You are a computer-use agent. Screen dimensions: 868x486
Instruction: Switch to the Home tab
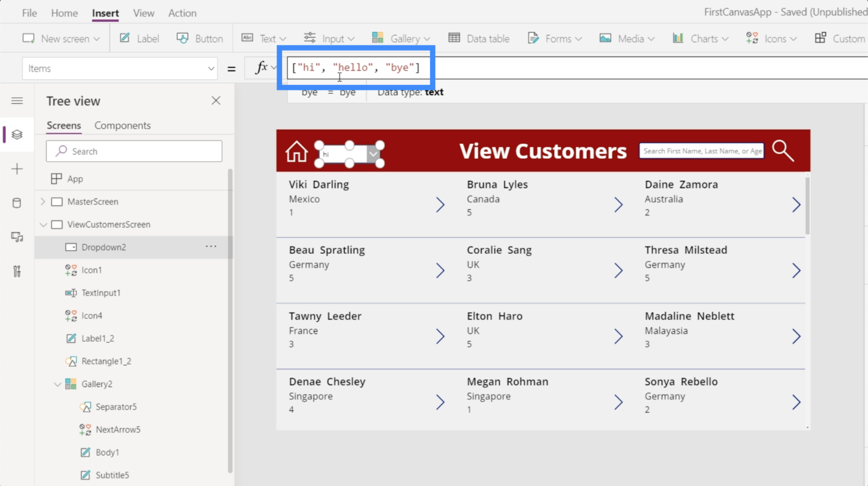tap(65, 13)
